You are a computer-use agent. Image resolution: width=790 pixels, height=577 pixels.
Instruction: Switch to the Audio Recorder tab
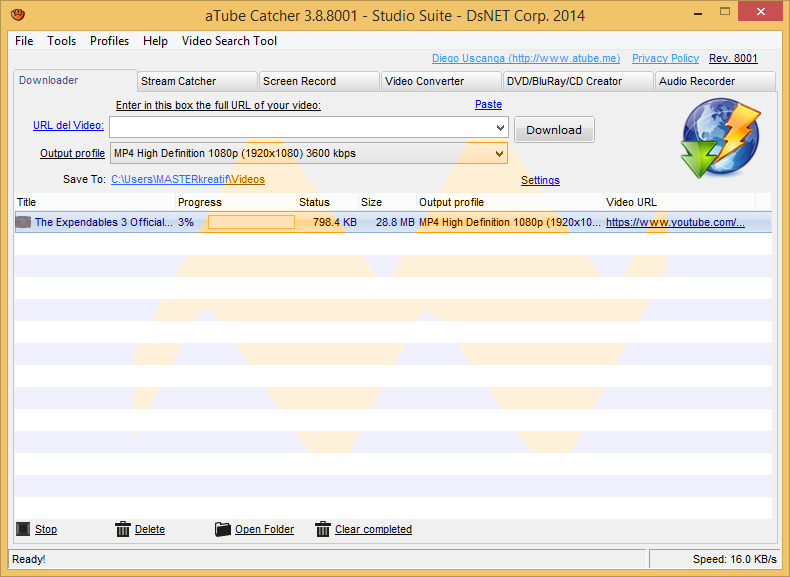(715, 81)
